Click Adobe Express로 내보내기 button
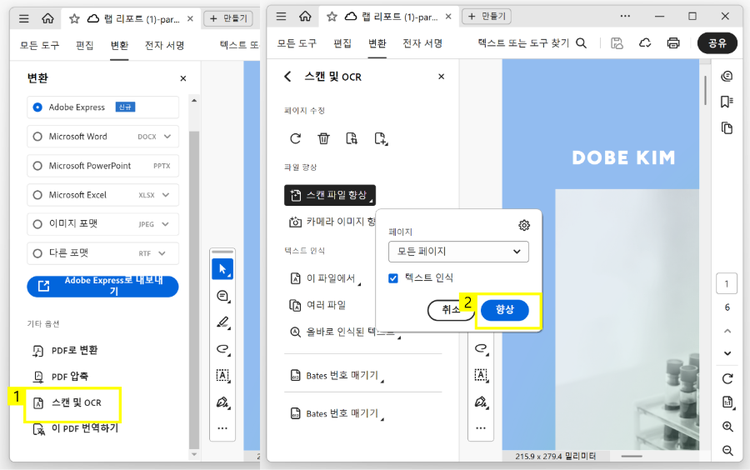This screenshot has height=470, width=750. (x=103, y=286)
